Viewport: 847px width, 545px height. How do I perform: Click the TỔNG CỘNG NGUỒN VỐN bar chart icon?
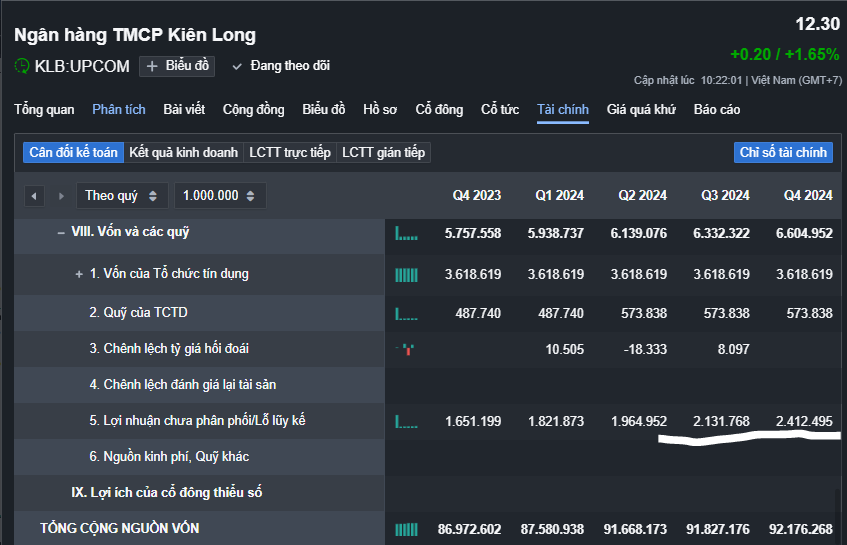407,529
